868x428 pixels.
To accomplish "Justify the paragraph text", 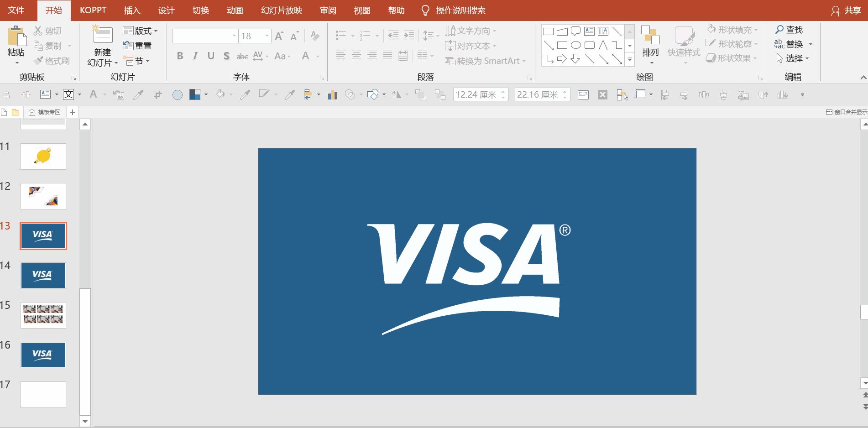I will [x=387, y=56].
